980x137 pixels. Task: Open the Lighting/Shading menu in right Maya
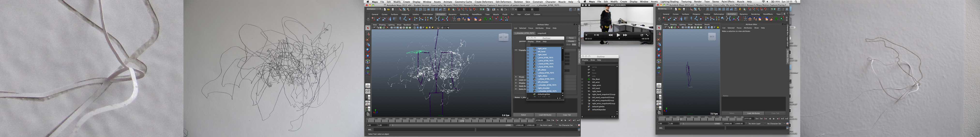coord(670,1)
